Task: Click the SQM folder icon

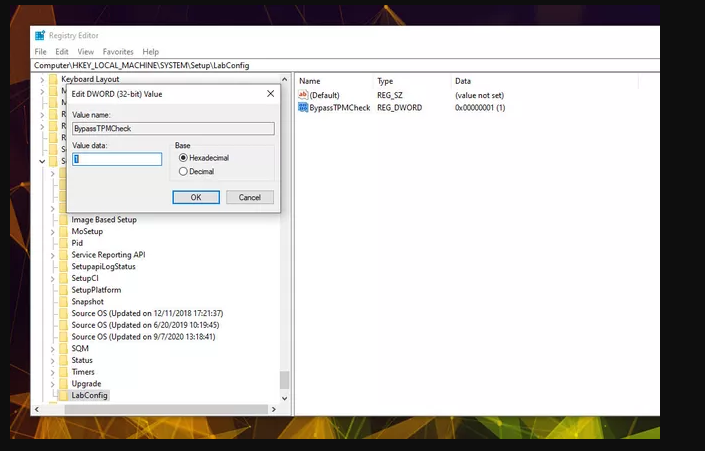Action: coord(64,348)
